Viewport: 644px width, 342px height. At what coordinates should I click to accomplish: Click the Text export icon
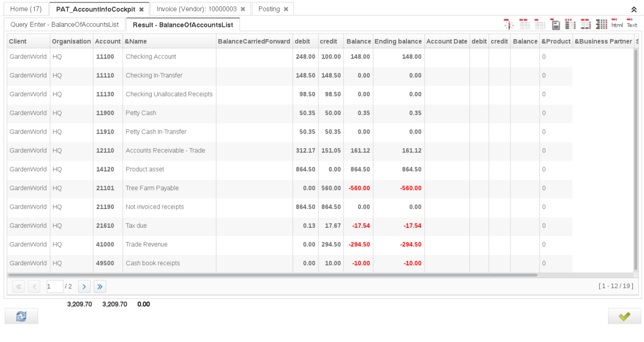point(632,24)
